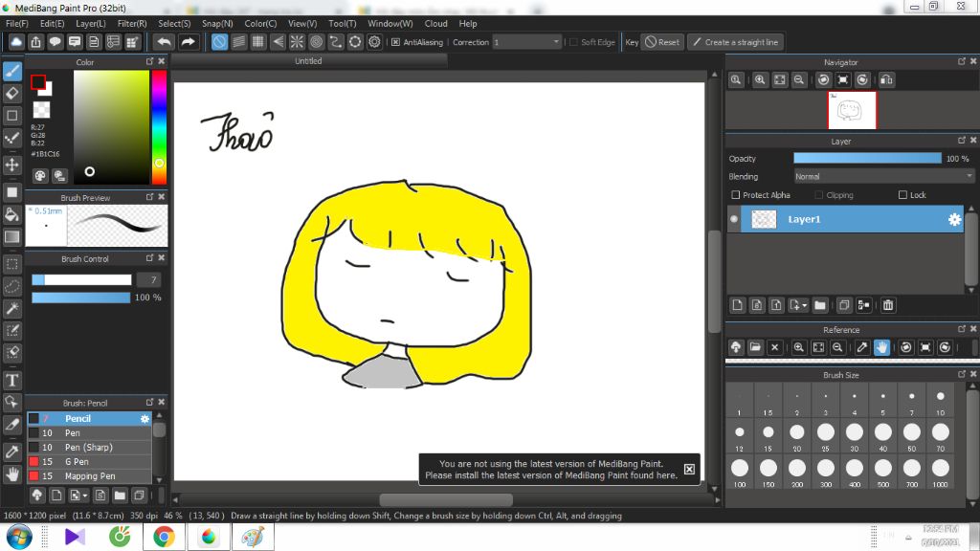
Task: Click the Undo arrow in the toolbar
Action: click(x=164, y=42)
